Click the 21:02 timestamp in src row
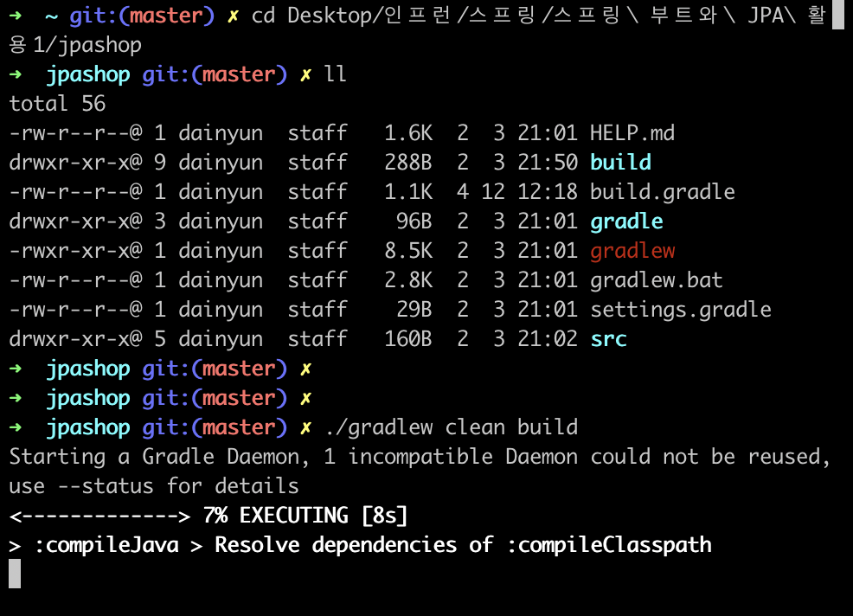Image resolution: width=853 pixels, height=616 pixels. coord(548,339)
